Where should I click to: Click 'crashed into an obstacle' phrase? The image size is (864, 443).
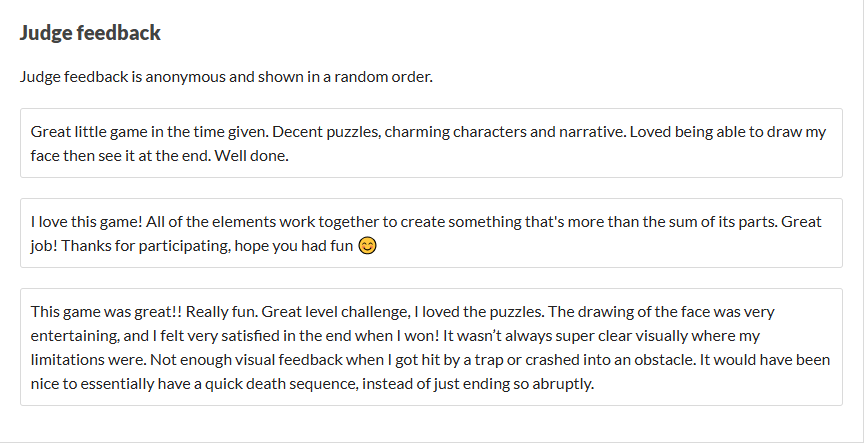(611, 360)
